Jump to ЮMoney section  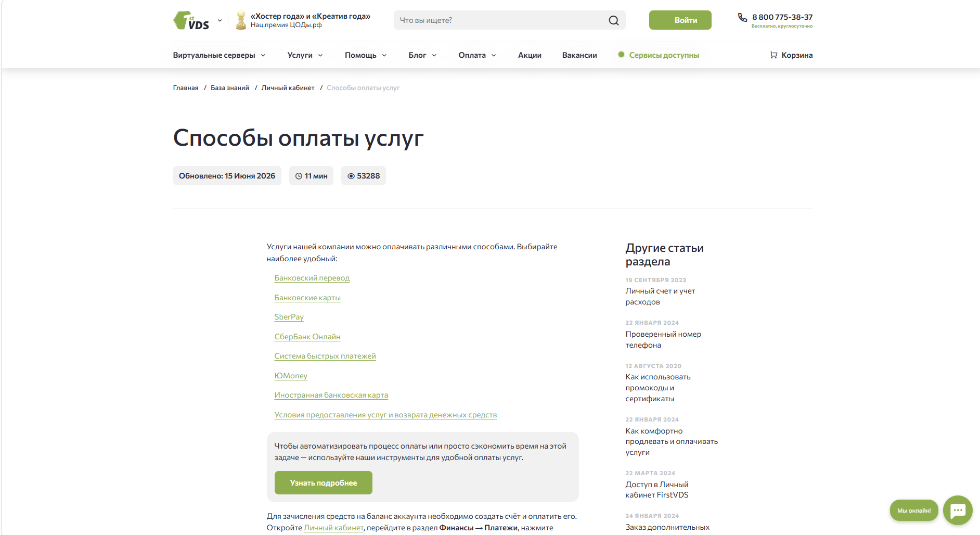(x=291, y=376)
